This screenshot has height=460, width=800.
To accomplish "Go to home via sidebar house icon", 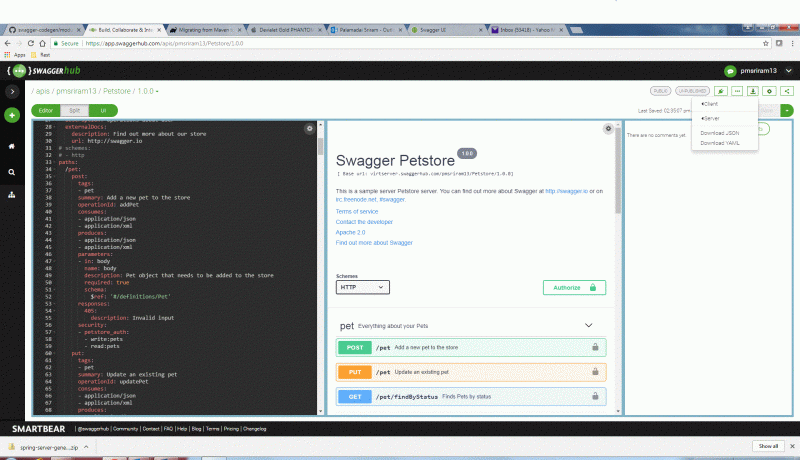I will [x=12, y=146].
